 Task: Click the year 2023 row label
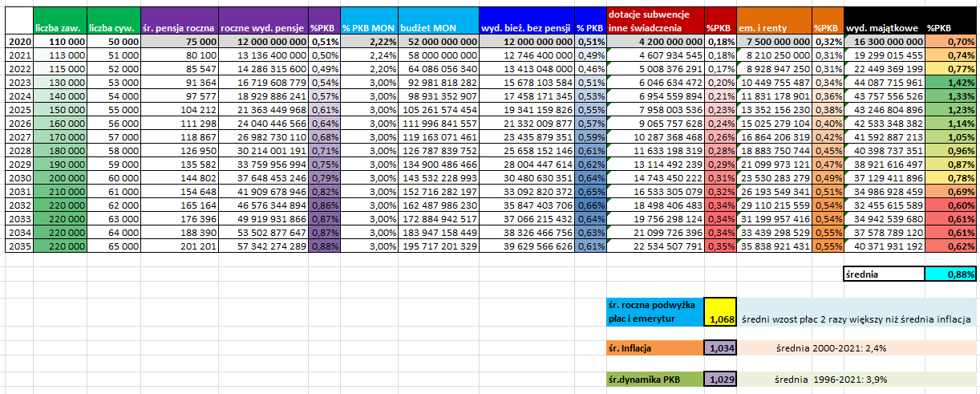point(18,81)
